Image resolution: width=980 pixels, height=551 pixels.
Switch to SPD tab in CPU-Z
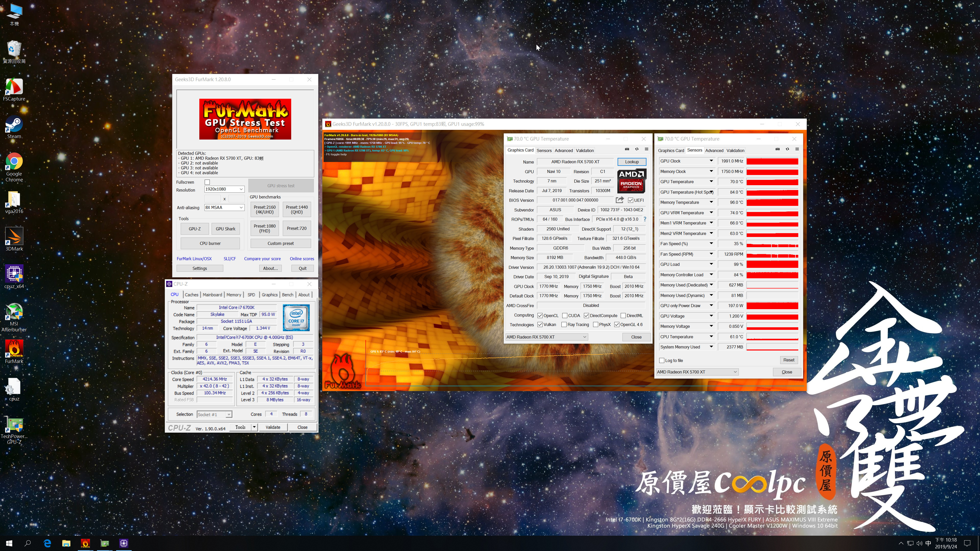tap(251, 295)
